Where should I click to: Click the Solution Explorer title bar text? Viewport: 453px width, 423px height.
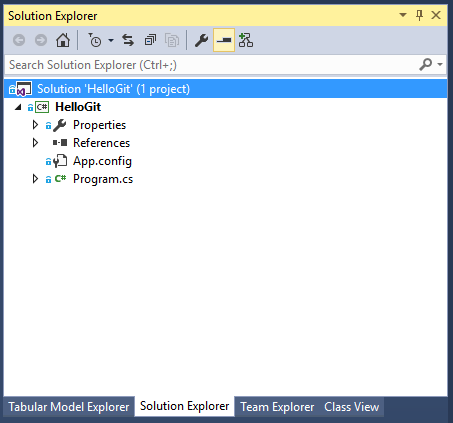point(52,16)
